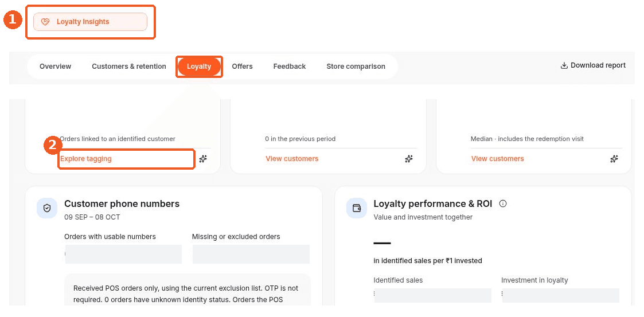Click Orders linked to an identified customer text
This screenshot has height=317, width=644.
tap(118, 139)
